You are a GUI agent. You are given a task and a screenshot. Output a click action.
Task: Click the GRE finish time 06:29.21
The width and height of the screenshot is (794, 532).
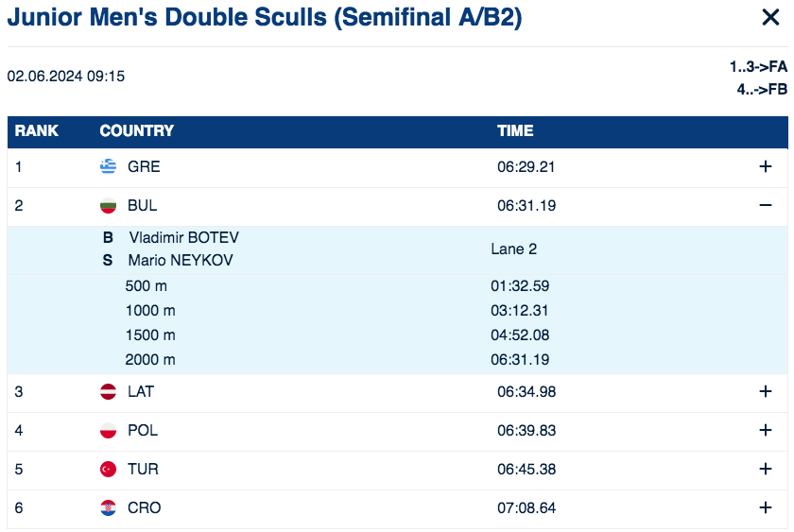click(x=526, y=166)
